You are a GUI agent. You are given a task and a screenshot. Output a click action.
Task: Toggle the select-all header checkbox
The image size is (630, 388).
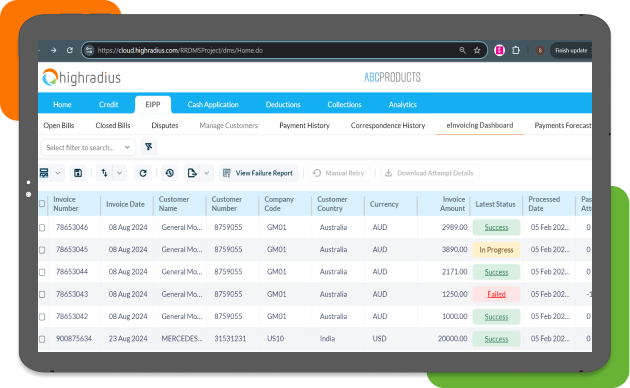(x=42, y=204)
